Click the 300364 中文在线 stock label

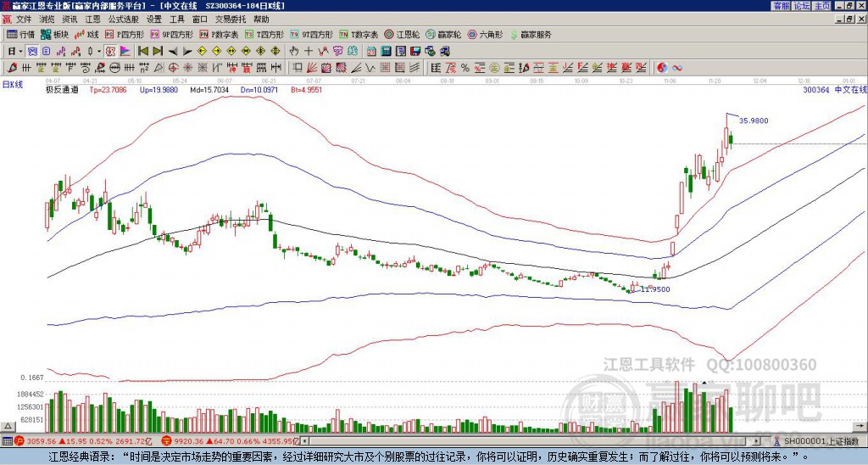click(x=835, y=89)
